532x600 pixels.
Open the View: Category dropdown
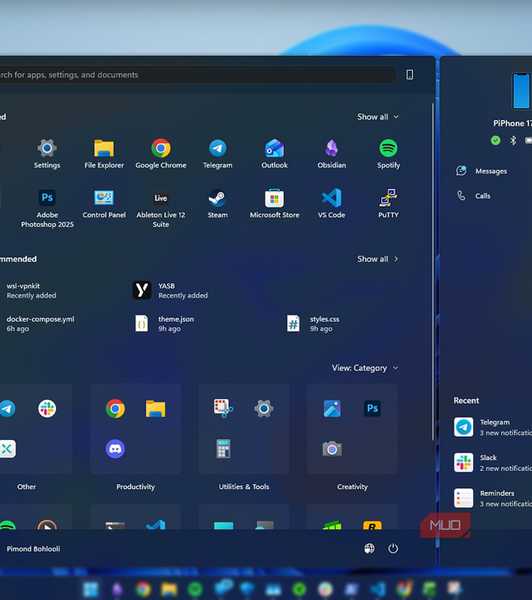[x=365, y=368]
